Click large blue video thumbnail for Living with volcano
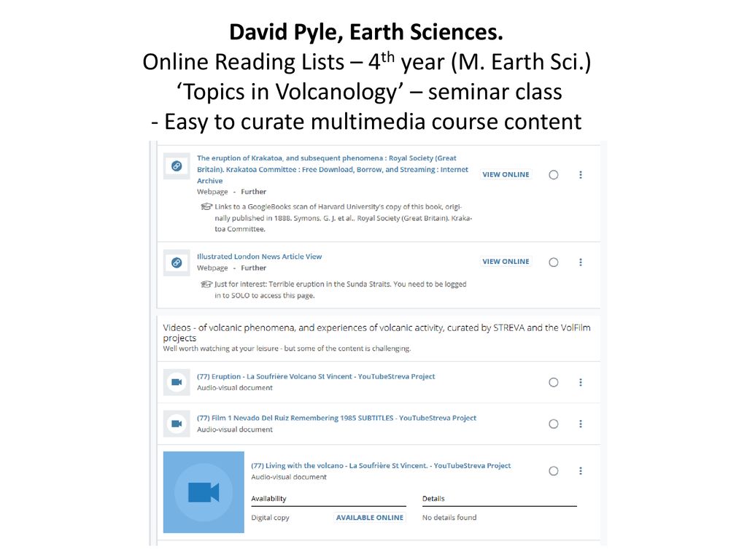This screenshot has width=747, height=560. pyautogui.click(x=204, y=492)
